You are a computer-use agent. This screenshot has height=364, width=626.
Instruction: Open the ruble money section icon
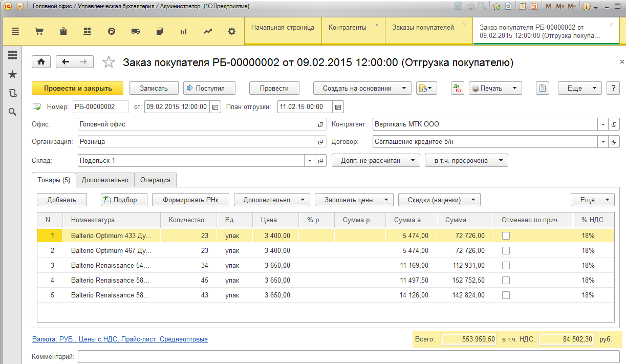112,31
